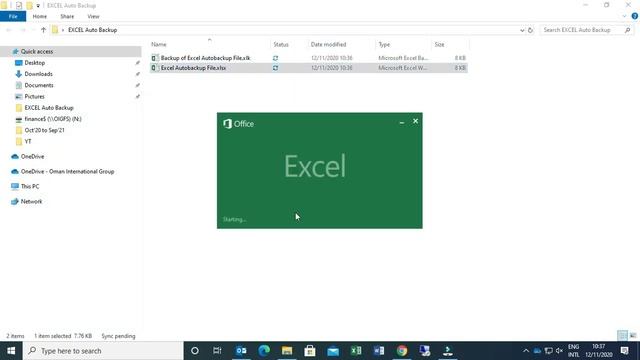Click the Forward navigation arrow
This screenshot has height=360, width=640.
click(x=23, y=30)
